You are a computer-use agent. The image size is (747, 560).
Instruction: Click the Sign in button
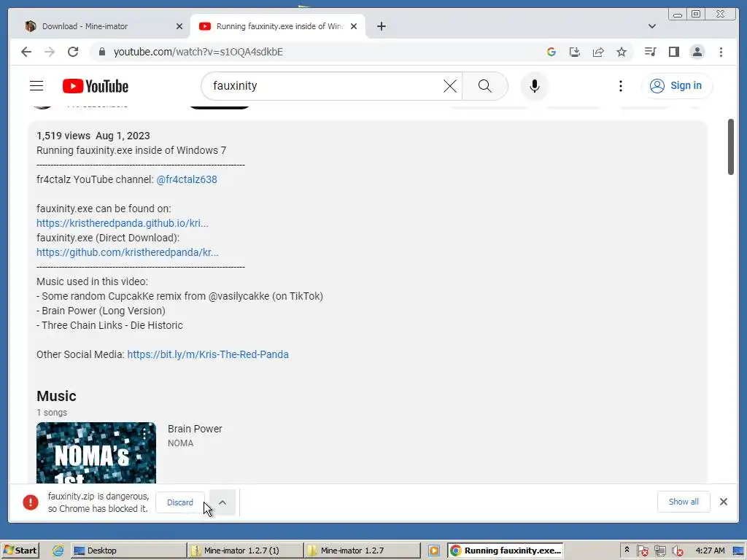(x=676, y=86)
